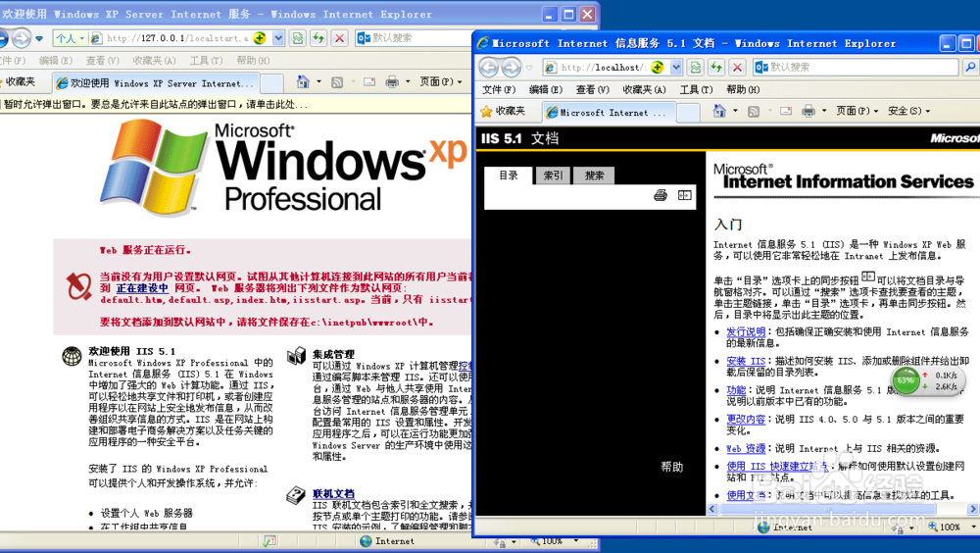980x553 pixels.
Task: Open address dropdown in 127.0.0.1 address bar
Action: (x=278, y=38)
